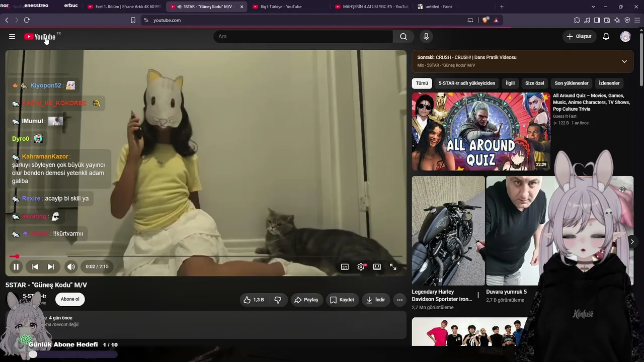The image size is (644, 362).
Task: Open the YouTube notifications bell
Action: [606, 37]
